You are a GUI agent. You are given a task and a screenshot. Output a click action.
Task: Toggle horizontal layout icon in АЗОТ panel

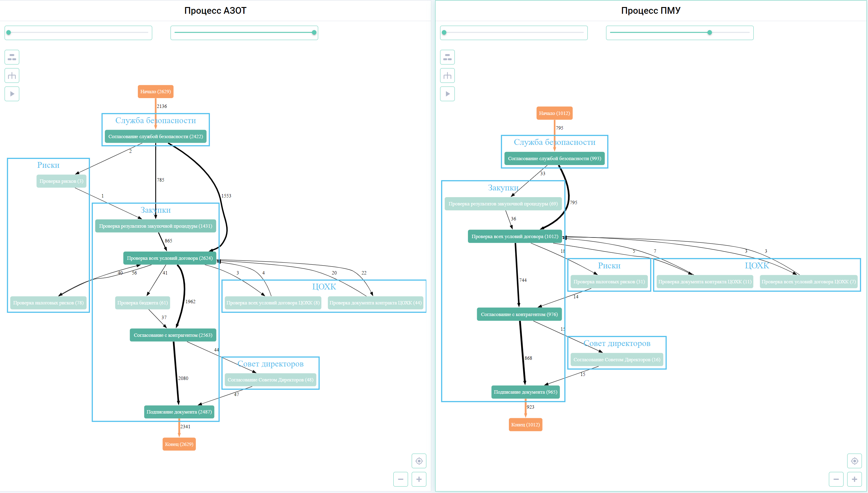click(x=12, y=57)
